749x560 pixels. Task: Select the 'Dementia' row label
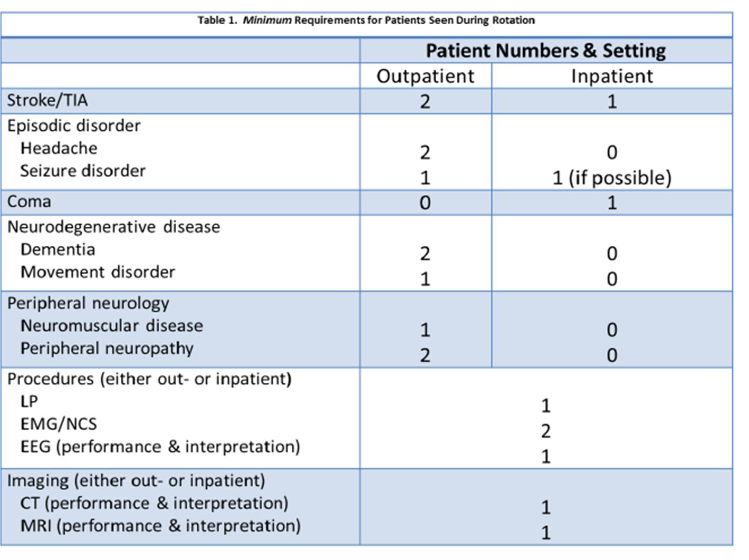[x=57, y=249]
